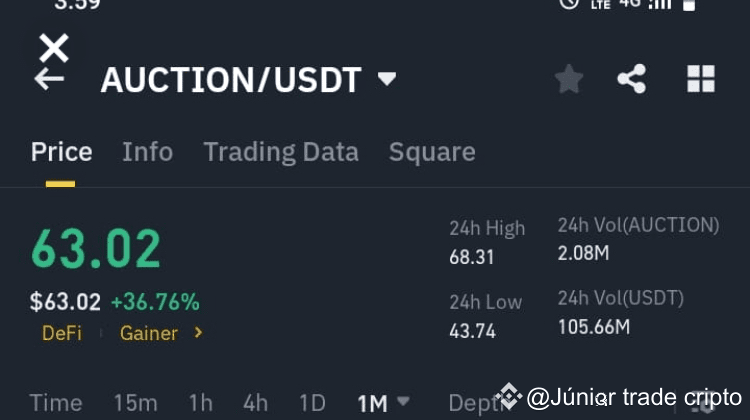Expand the AUCTION/USDT pair dropdown arrow

click(x=387, y=79)
